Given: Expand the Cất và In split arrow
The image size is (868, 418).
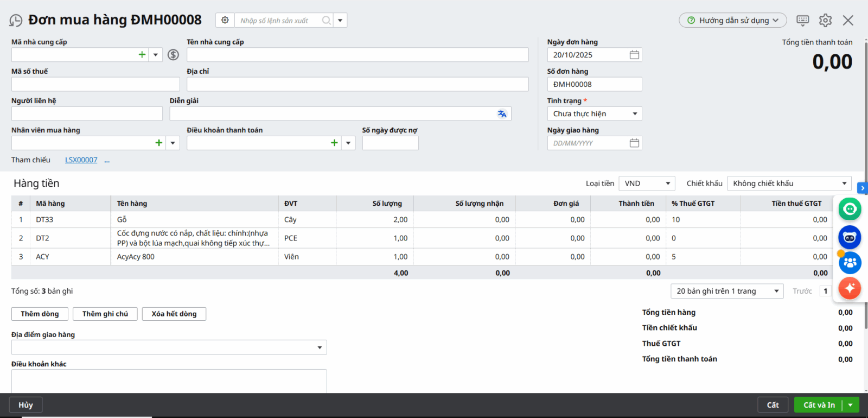Looking at the screenshot, I should tap(851, 405).
